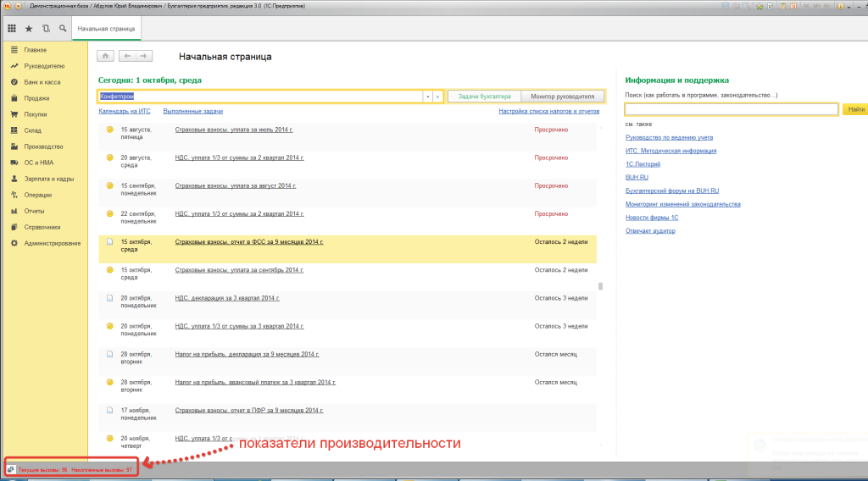Open the calendar icon in title bar
868x481 pixels.
[793, 6]
